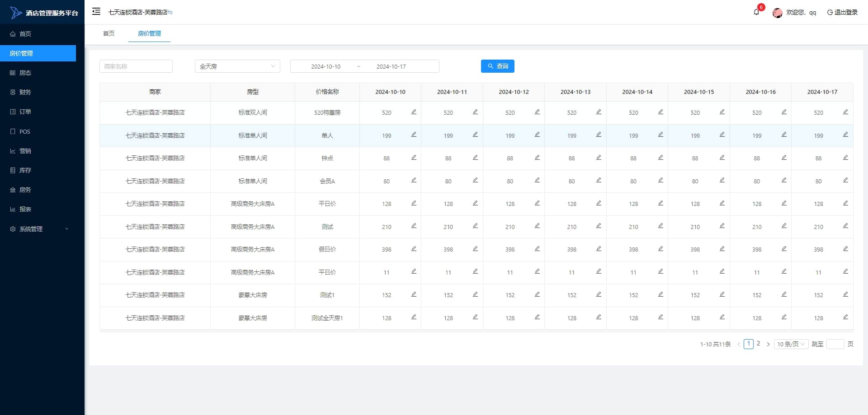Edit 会员A price for 2024-10-16
The image size is (868, 415).
[x=784, y=180]
